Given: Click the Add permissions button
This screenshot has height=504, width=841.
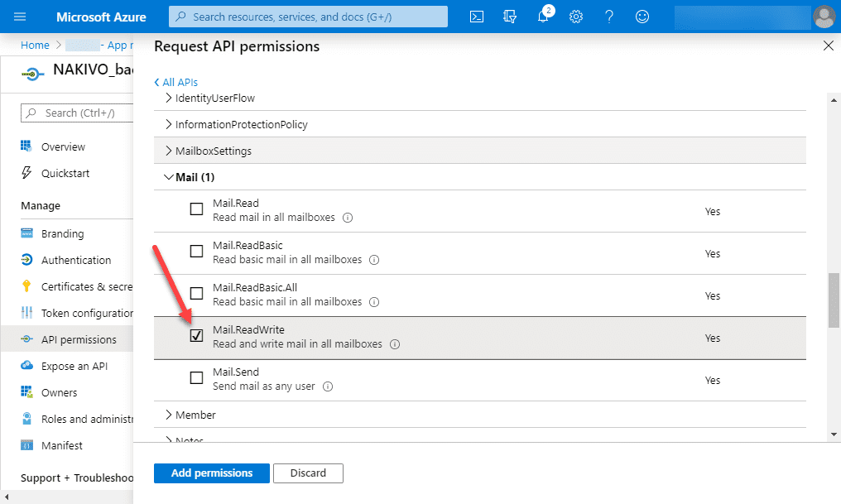Looking at the screenshot, I should (211, 473).
